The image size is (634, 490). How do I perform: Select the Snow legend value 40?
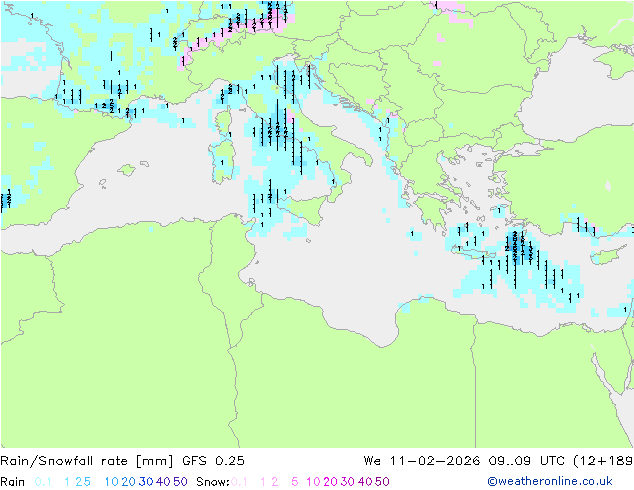coord(365,482)
